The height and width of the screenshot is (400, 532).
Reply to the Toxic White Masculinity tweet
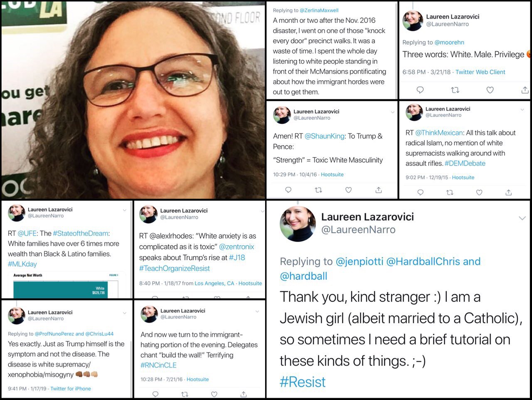pos(288,190)
